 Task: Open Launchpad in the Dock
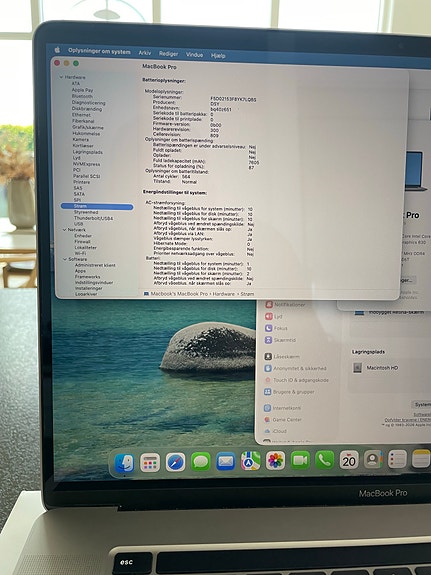click(x=150, y=462)
